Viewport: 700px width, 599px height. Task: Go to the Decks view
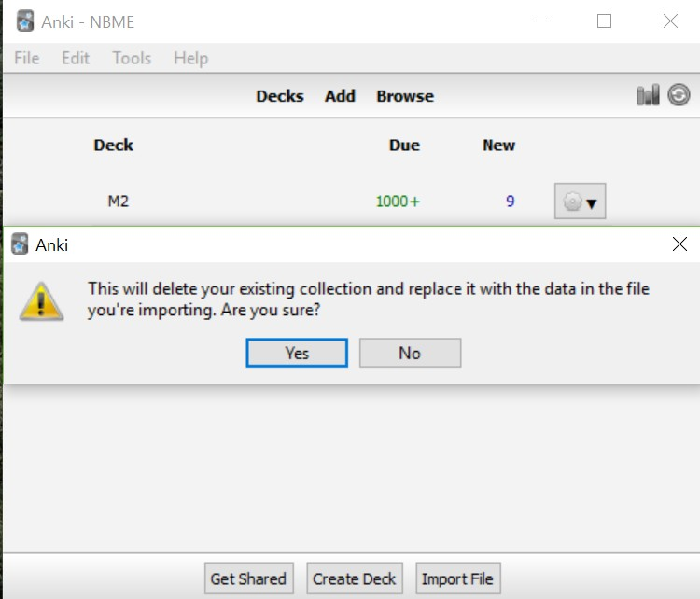(280, 96)
